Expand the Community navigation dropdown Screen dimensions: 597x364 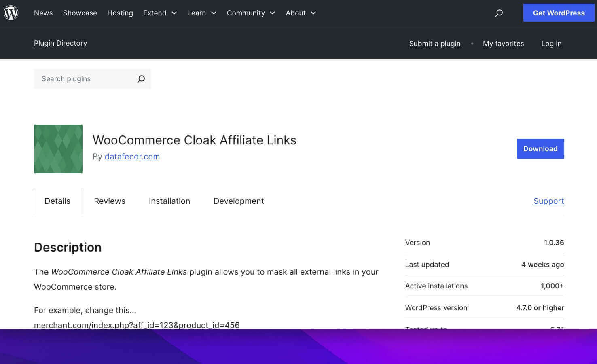251,13
